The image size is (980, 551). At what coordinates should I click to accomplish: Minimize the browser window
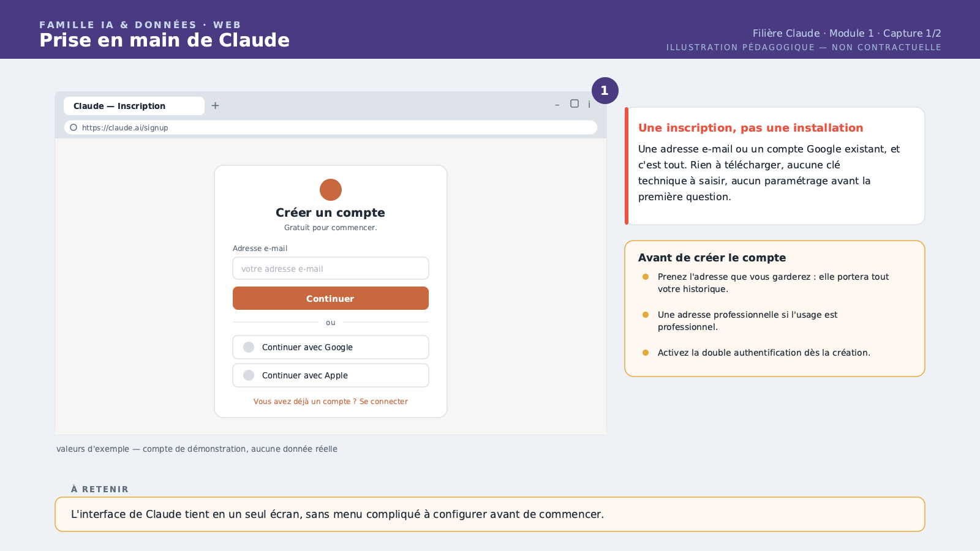(x=557, y=105)
